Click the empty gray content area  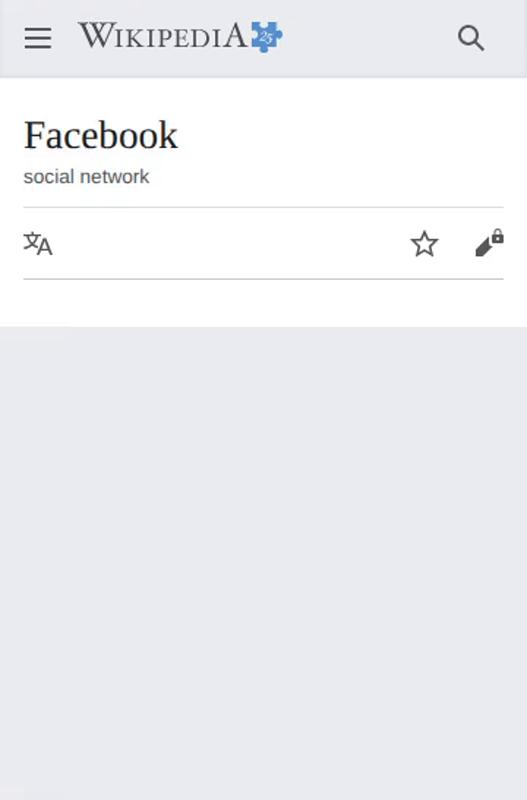[x=263, y=561]
